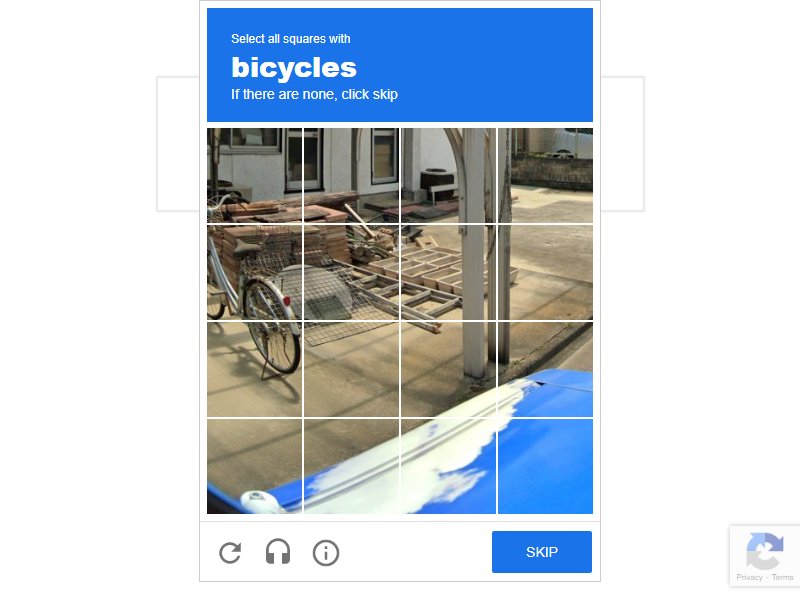Select tile with large cloud reflection on hood
Viewport: 800px width, 600px height.
click(448, 466)
